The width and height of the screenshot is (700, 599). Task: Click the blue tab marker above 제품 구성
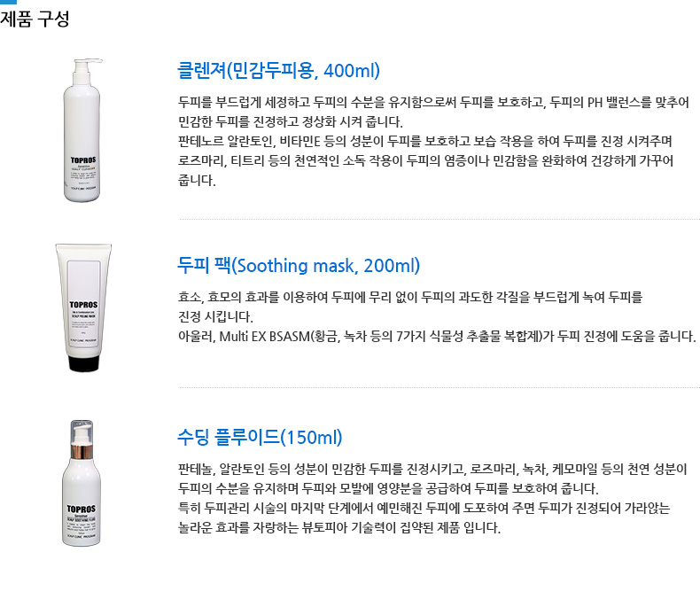click(8, 2)
